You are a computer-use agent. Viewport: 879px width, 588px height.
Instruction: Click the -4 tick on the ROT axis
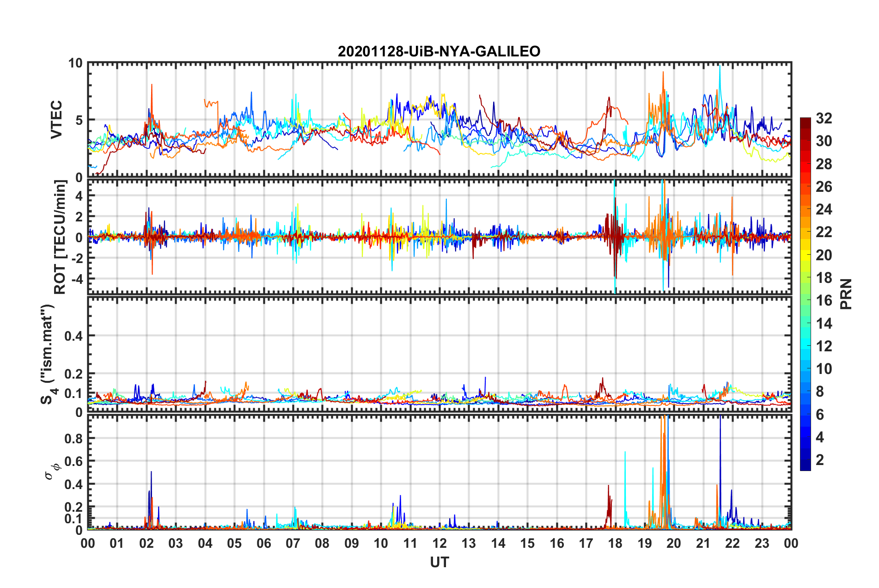click(x=77, y=279)
